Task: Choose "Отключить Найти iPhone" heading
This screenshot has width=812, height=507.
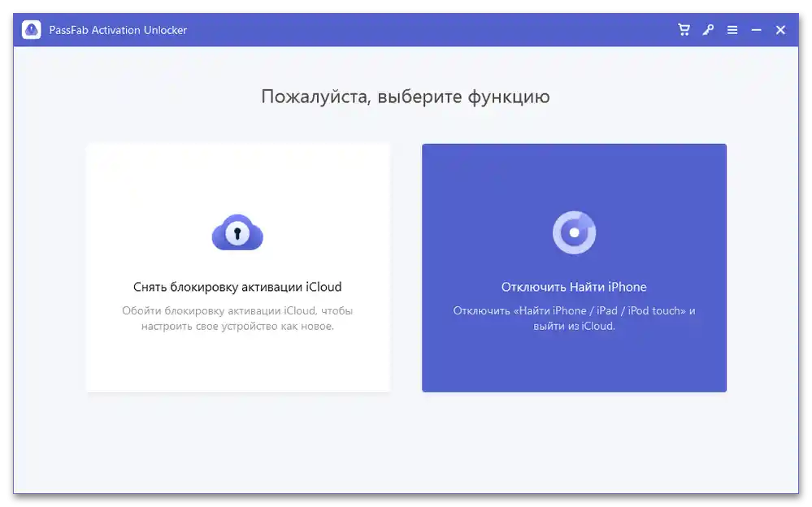Action: coord(574,287)
